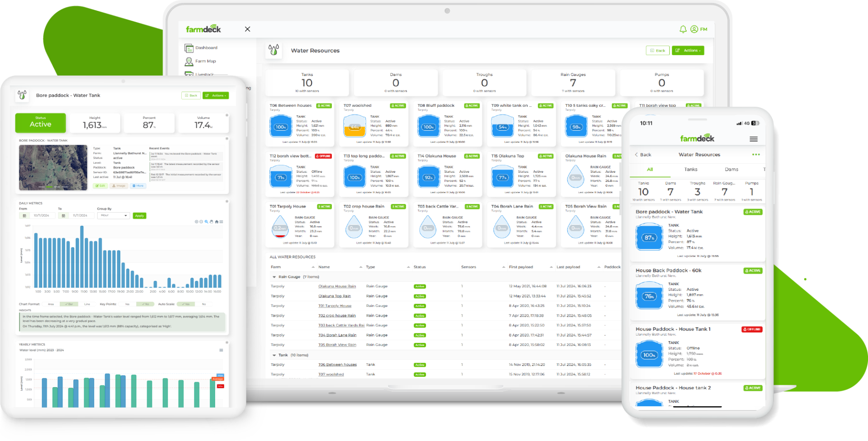Select the Dams tab on phone
The height and width of the screenshot is (441, 868).
(731, 170)
